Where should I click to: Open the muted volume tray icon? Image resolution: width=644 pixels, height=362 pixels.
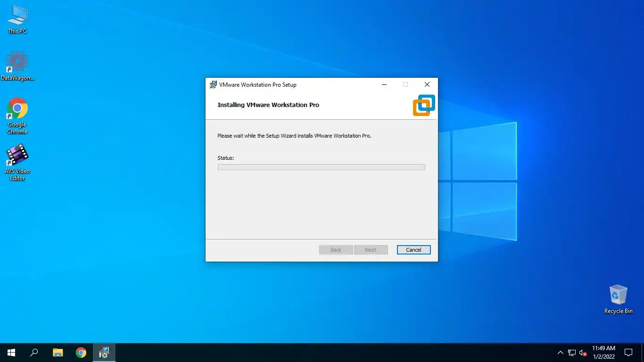pos(583,353)
